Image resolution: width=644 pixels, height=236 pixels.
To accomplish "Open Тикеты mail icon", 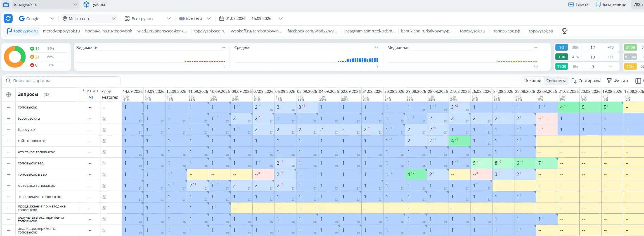I will click(571, 4).
